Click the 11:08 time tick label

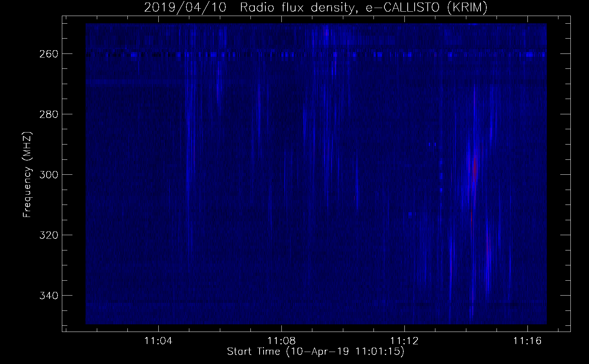point(281,341)
